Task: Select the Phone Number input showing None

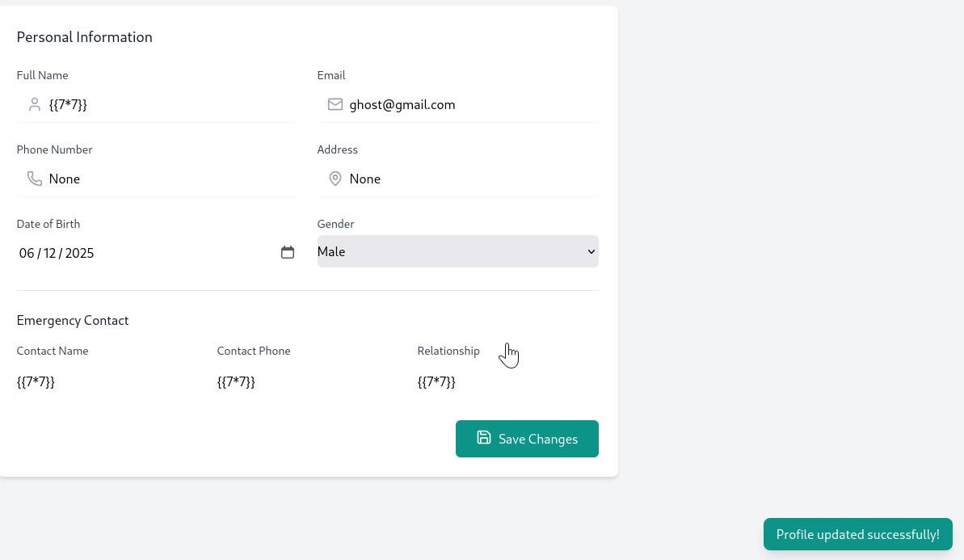Action: click(x=170, y=179)
